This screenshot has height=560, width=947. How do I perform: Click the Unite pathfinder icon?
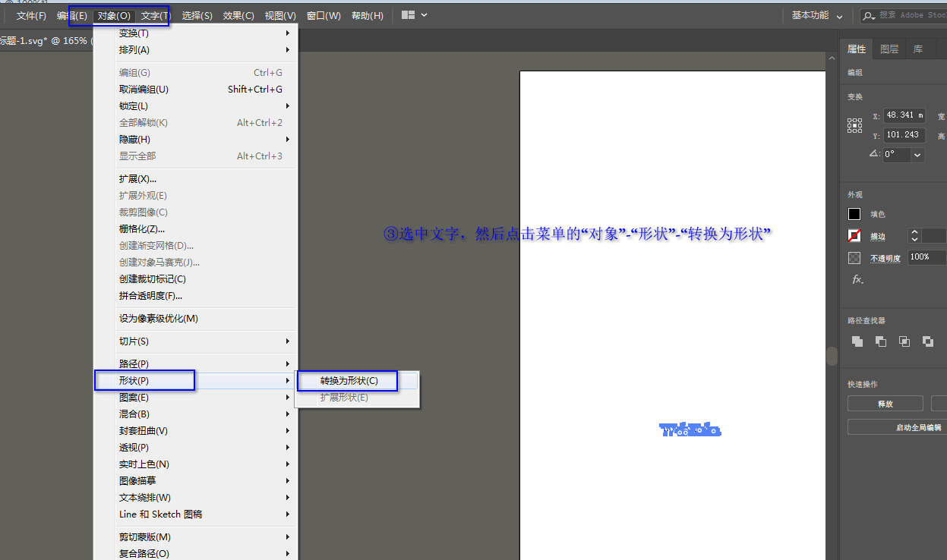[857, 341]
